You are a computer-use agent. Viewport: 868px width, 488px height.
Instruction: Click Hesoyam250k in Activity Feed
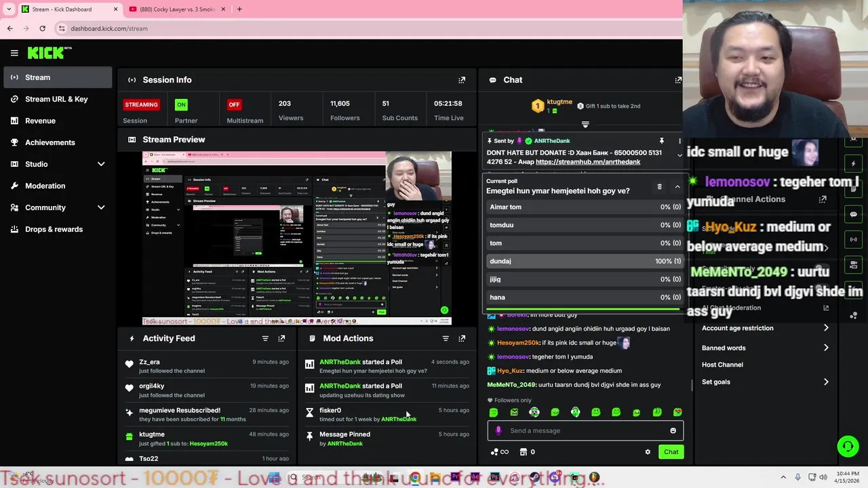pyautogui.click(x=209, y=443)
